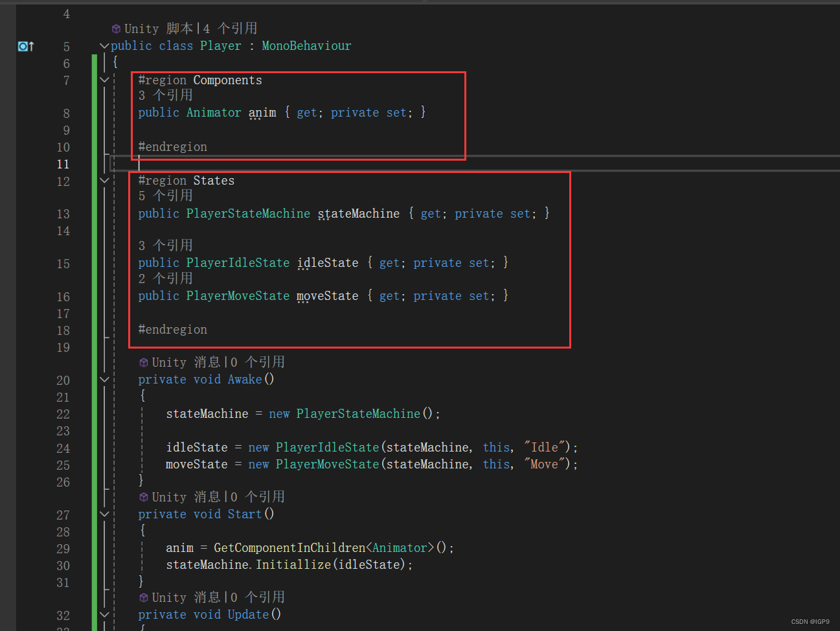
Task: Collapse the Start method at line 27
Action: click(x=104, y=514)
